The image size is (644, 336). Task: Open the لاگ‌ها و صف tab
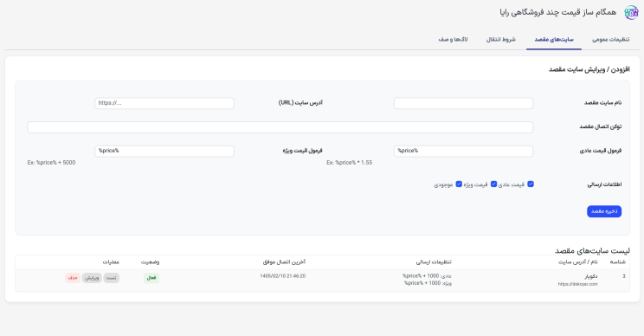[453, 40]
